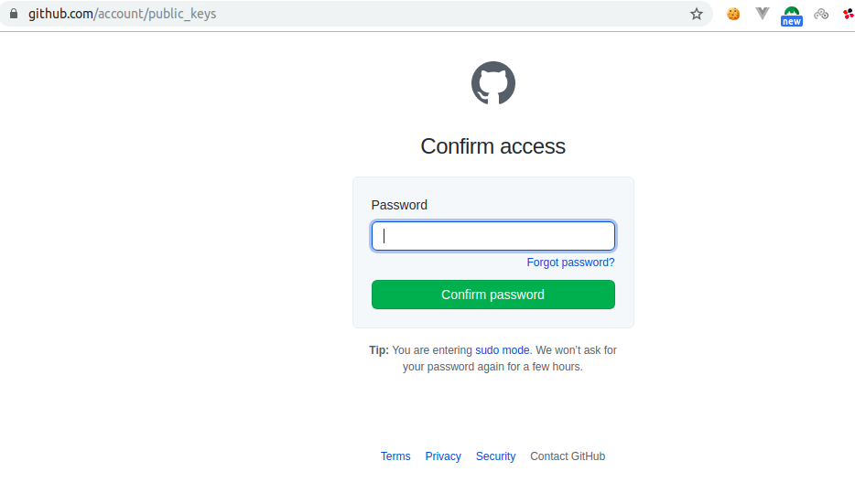View site info via the padlock icon
The height and width of the screenshot is (504, 855).
[x=13, y=14]
